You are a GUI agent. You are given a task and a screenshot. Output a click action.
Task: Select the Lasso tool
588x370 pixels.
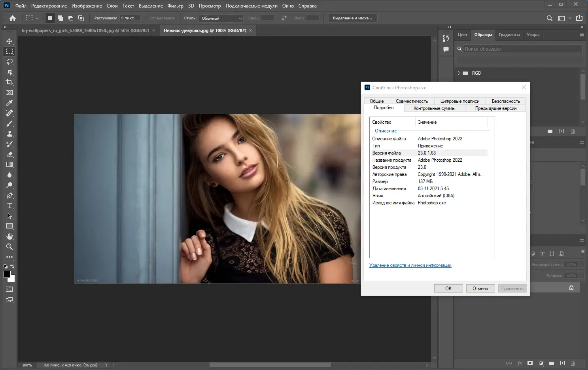pyautogui.click(x=9, y=62)
